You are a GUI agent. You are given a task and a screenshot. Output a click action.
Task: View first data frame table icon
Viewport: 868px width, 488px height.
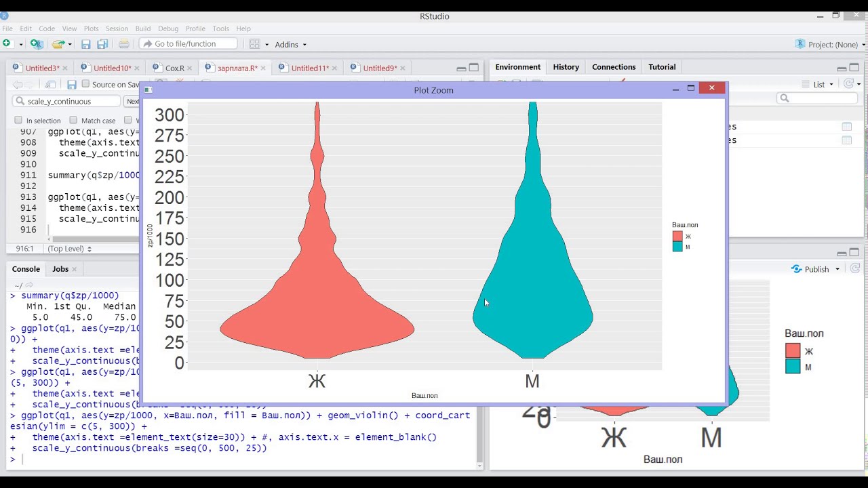click(846, 127)
